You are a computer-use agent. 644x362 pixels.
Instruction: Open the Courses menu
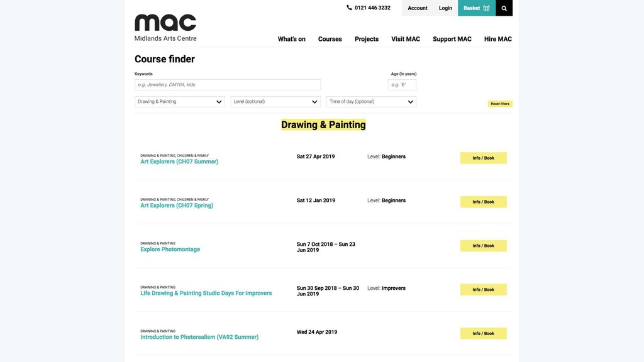330,39
